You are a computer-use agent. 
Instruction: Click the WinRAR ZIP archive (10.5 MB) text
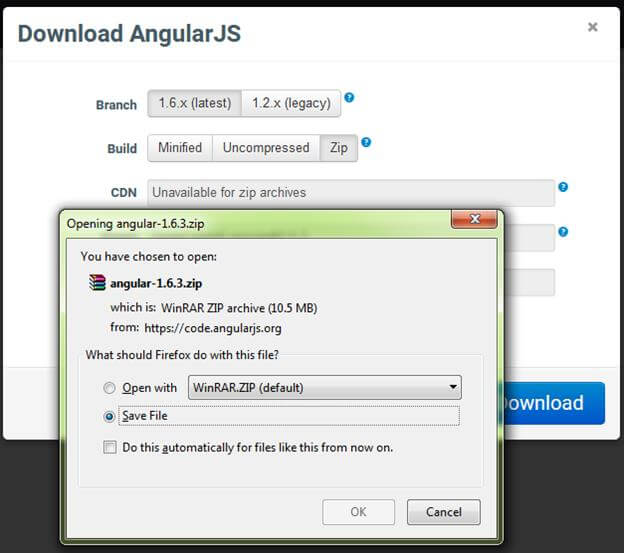[x=239, y=308]
